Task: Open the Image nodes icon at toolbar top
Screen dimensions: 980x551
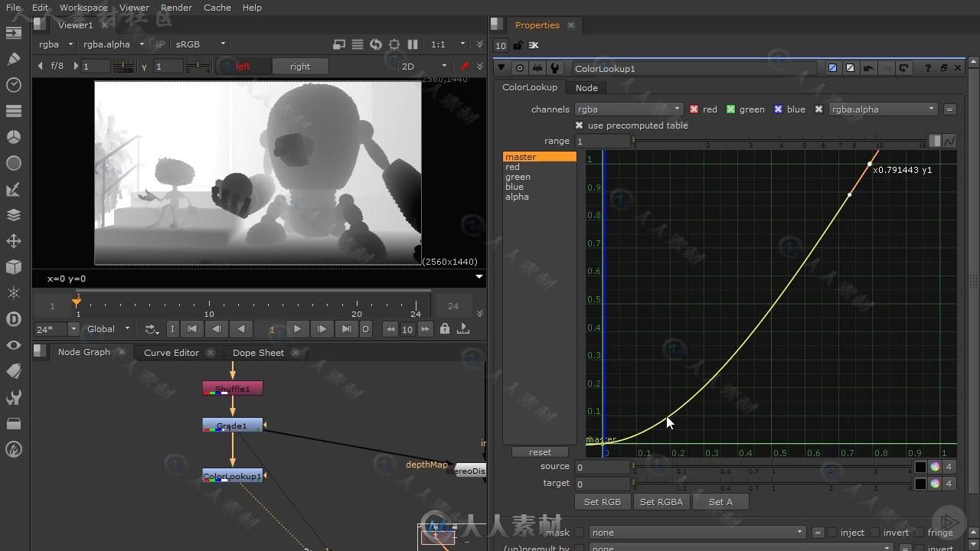Action: [14, 33]
